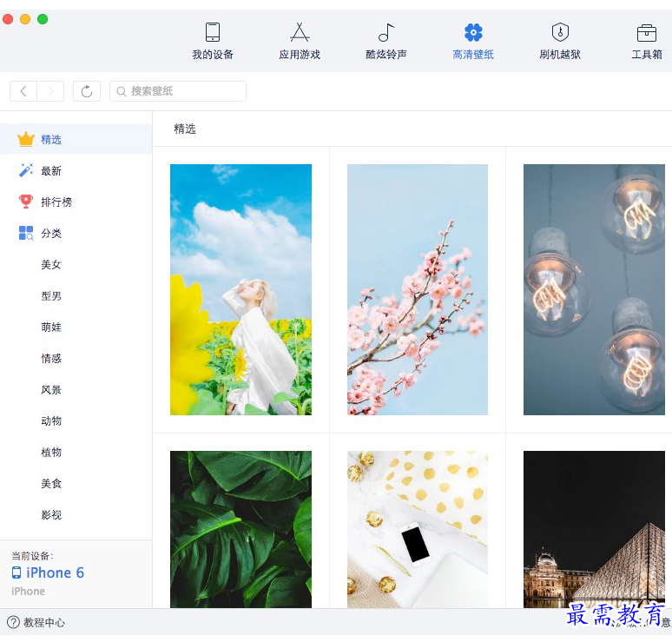The width and height of the screenshot is (672, 642).
Task: Refresh the wallpaper page
Action: click(87, 91)
